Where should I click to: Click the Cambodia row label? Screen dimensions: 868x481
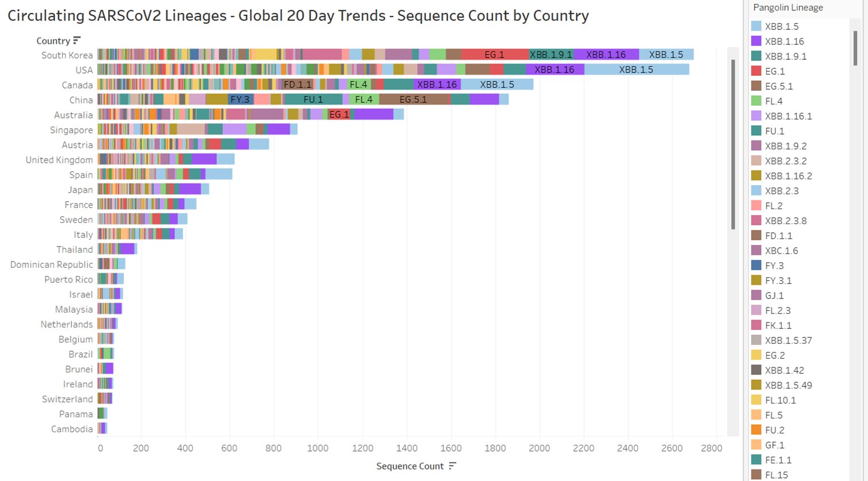pos(72,428)
